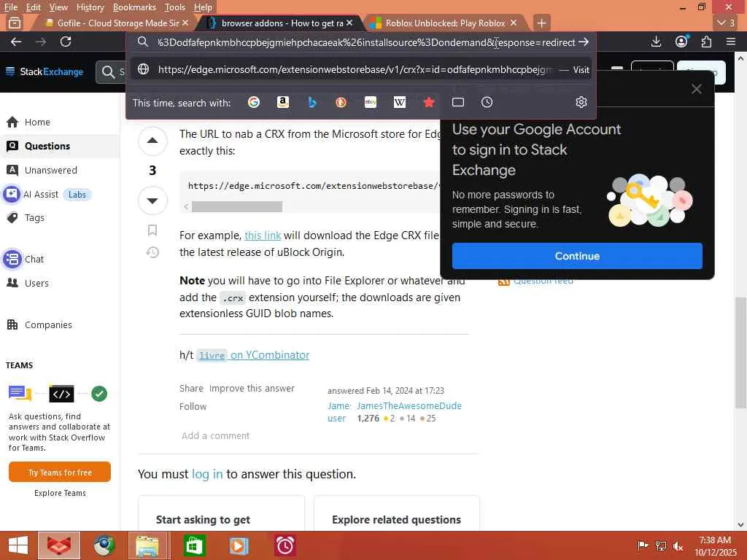Open File Explorer from the taskbar

pyautogui.click(x=147, y=545)
